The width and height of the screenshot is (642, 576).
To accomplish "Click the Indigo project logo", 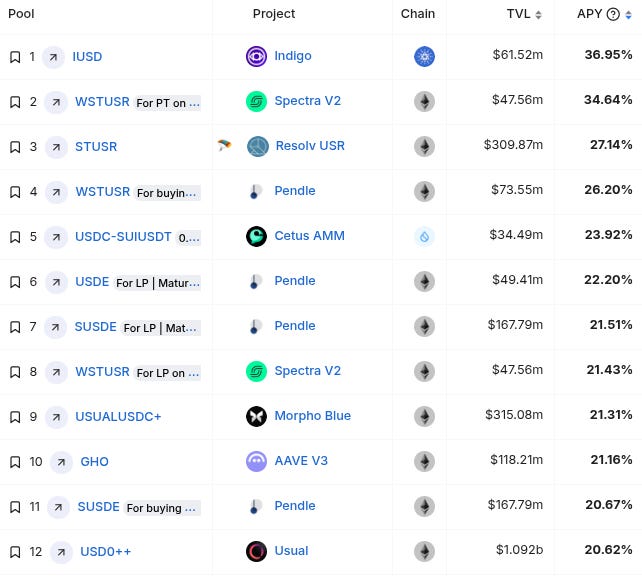I will [256, 56].
